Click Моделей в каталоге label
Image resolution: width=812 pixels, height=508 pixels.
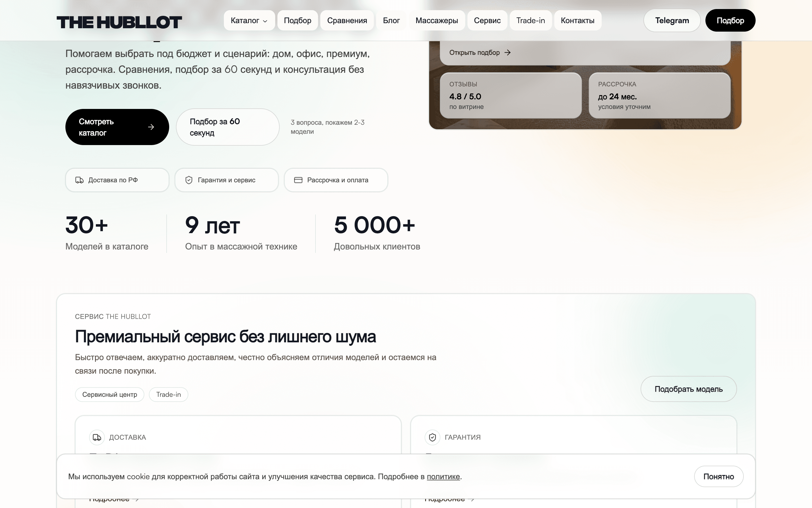click(x=107, y=247)
